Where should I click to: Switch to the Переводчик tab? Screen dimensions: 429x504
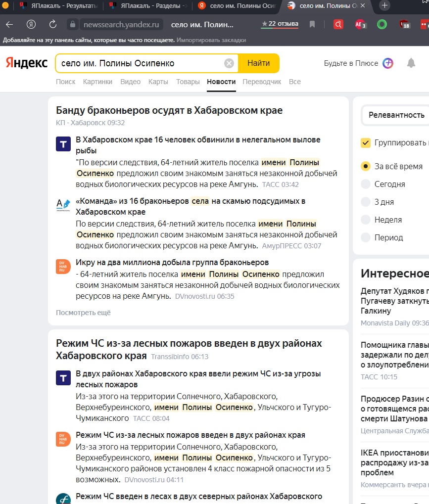(x=262, y=82)
